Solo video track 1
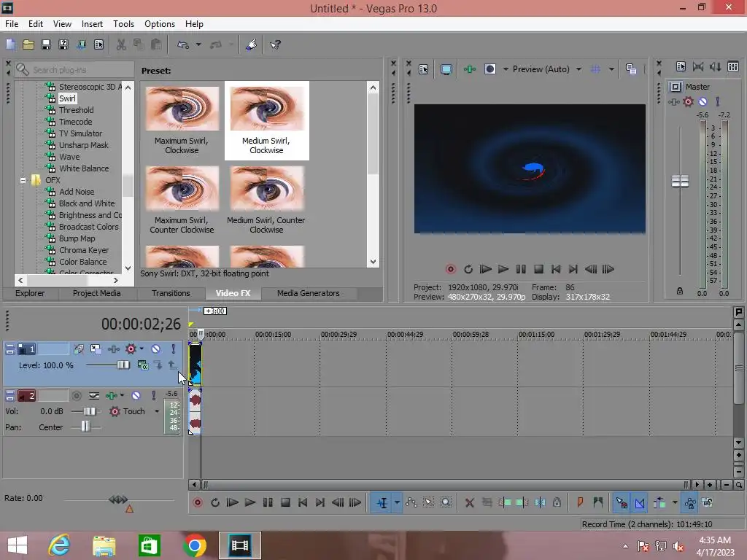The height and width of the screenshot is (560, 747). coord(174,349)
